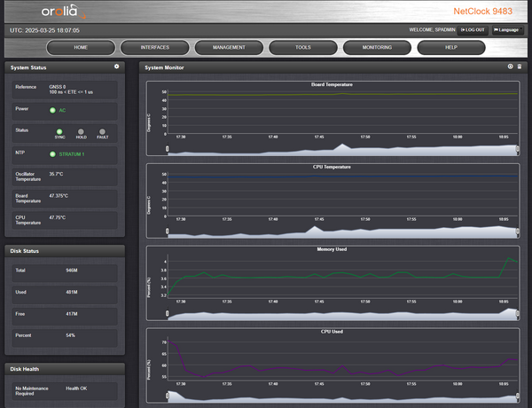Image resolution: width=532 pixels, height=408 pixels.
Task: Click the NetClock 9483 product name
Action: [x=483, y=12]
